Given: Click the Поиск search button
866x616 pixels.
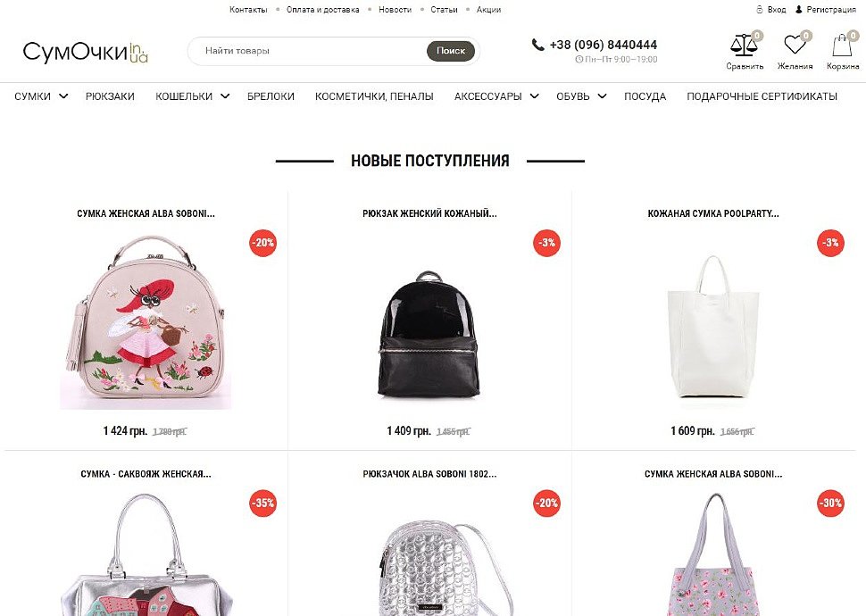Looking at the screenshot, I should coord(451,51).
